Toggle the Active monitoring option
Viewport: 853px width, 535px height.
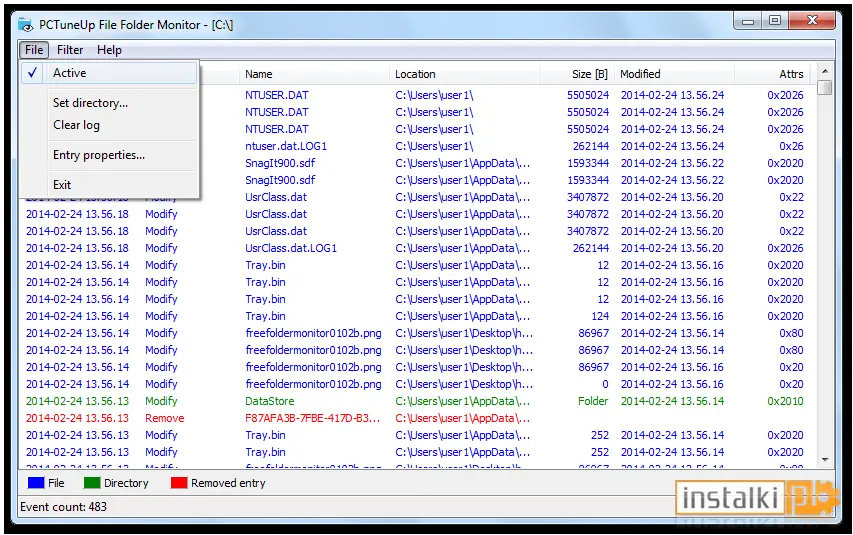tap(109, 73)
